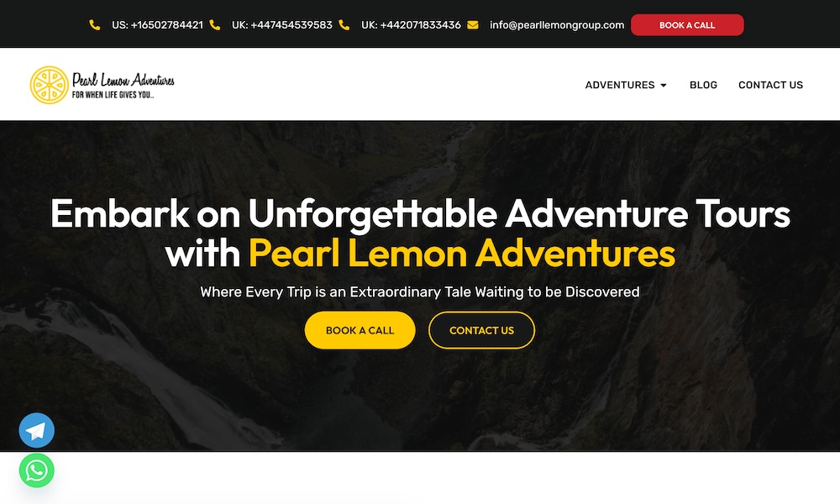This screenshot has height=504, width=840.
Task: Click phone icon before UK +447454539583
Action: pos(215,25)
